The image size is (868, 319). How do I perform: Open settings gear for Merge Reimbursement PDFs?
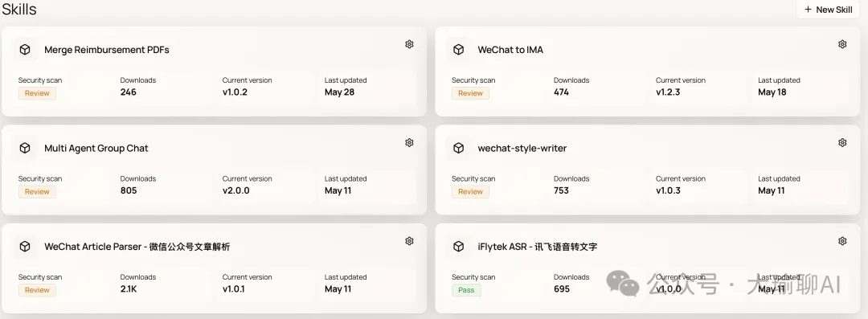[409, 44]
